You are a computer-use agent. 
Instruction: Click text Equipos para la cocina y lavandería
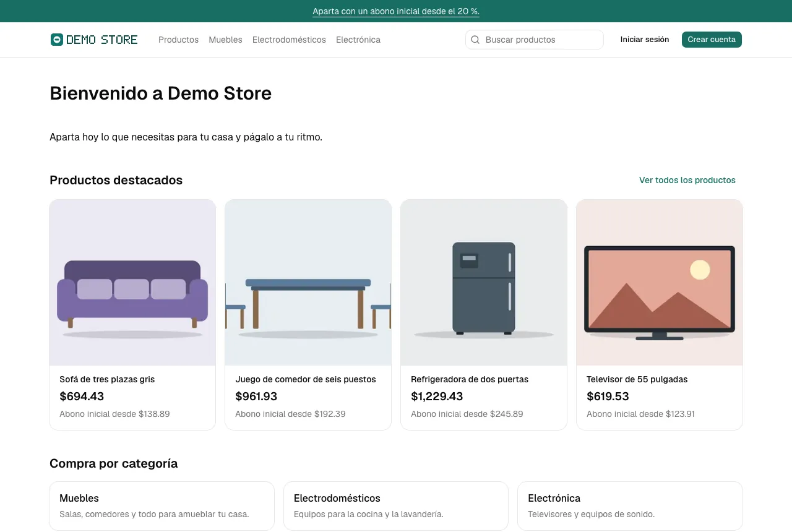[x=369, y=514]
